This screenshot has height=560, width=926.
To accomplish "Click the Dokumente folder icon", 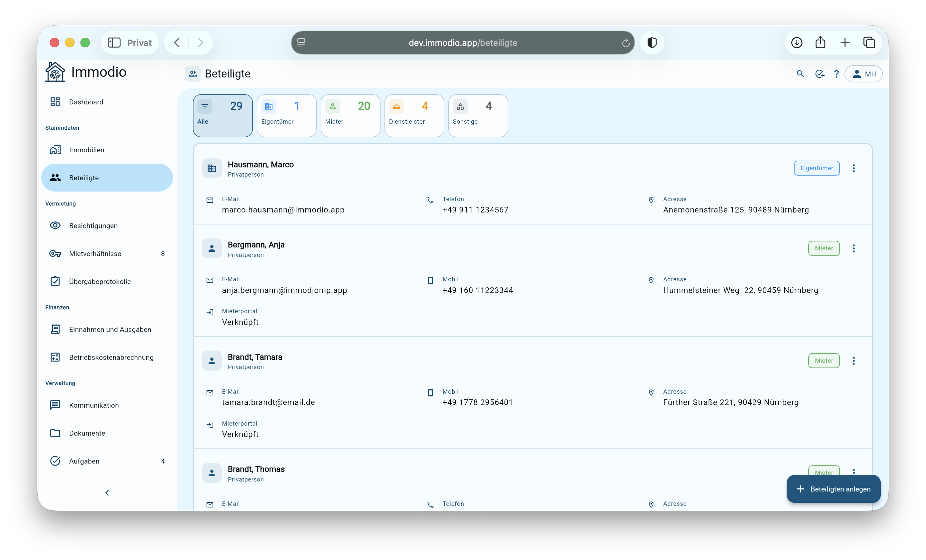I will click(x=55, y=433).
